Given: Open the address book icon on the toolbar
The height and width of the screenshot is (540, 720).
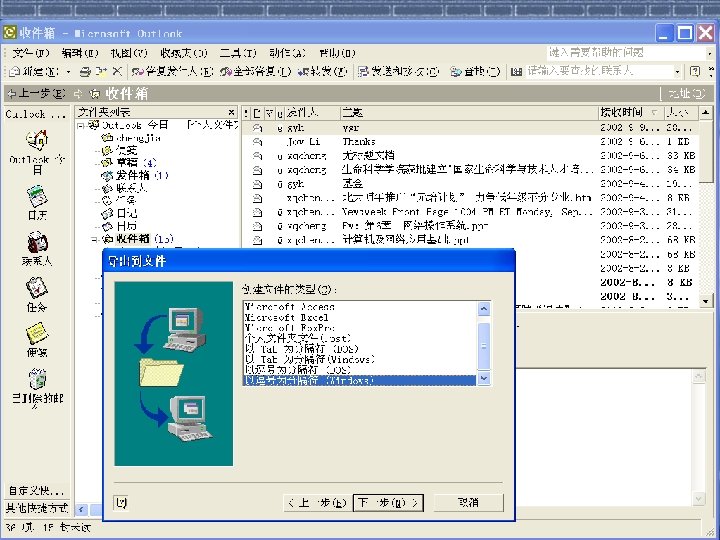Looking at the screenshot, I should [x=516, y=72].
